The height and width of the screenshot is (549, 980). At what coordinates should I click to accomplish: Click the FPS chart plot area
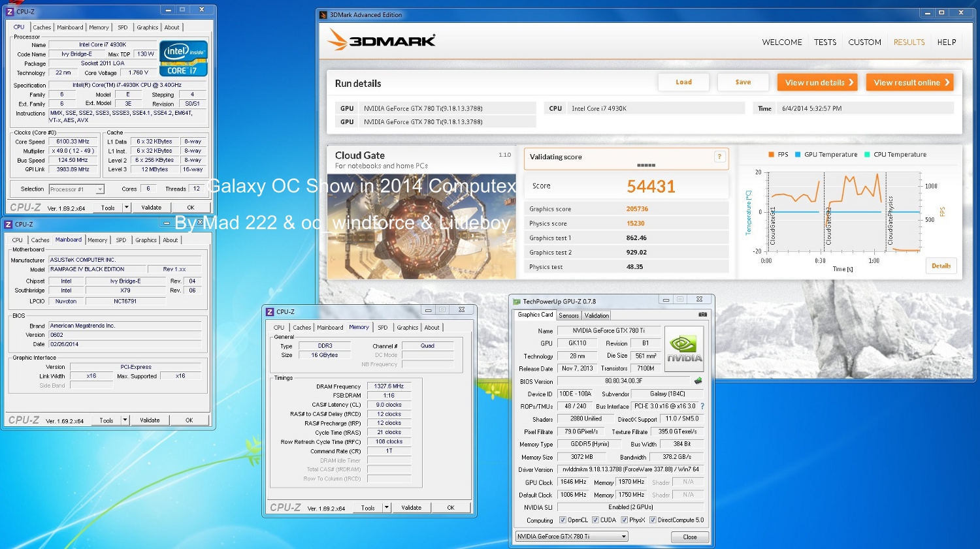pyautogui.click(x=843, y=212)
